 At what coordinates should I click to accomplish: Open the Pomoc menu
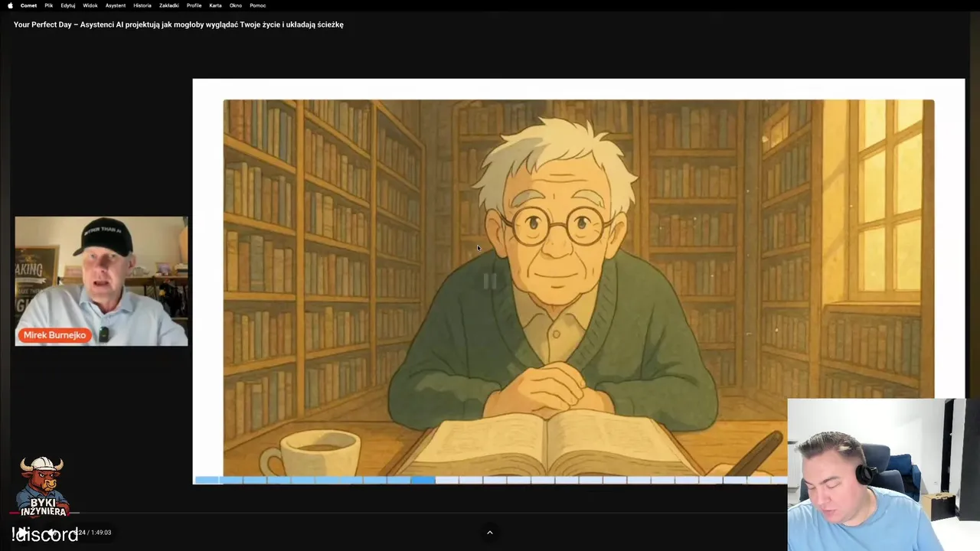(x=258, y=5)
